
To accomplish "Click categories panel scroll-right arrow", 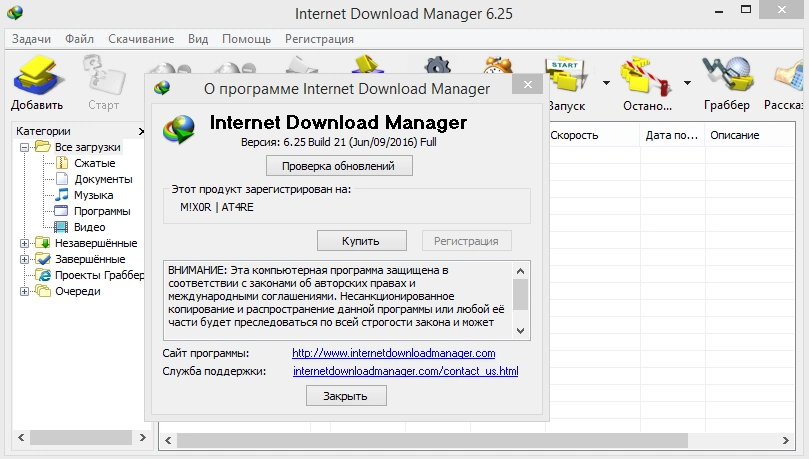I will coord(143,437).
